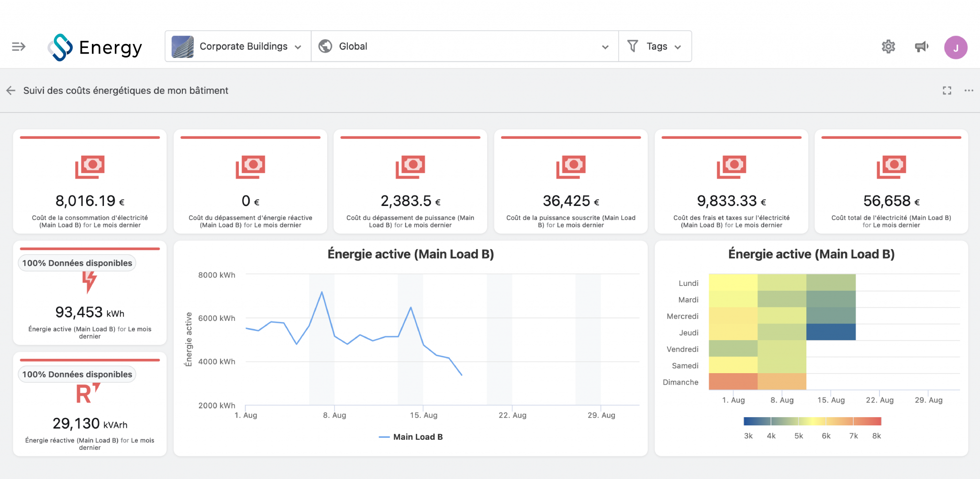Click the 8,016.19 € cost value

[90, 201]
